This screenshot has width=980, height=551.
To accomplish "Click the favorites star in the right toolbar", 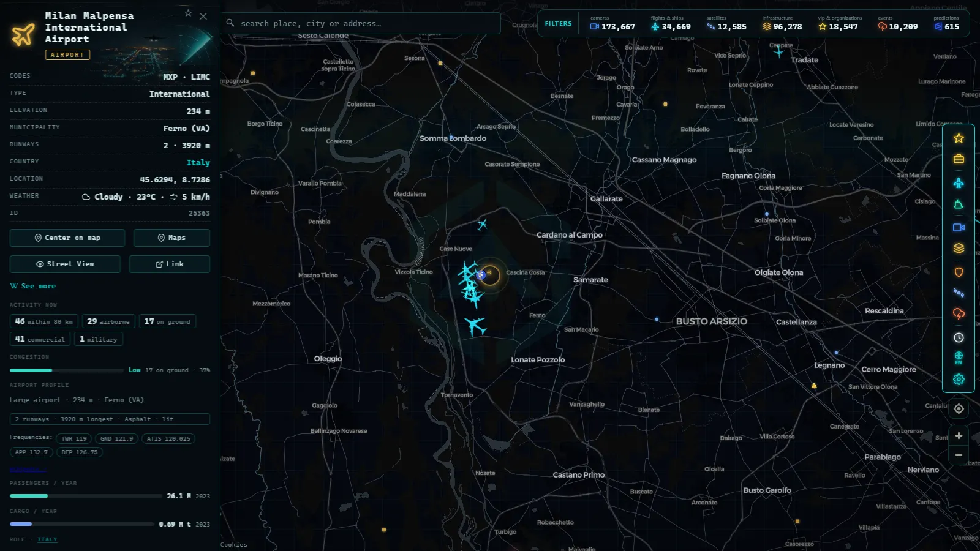I will 959,138.
